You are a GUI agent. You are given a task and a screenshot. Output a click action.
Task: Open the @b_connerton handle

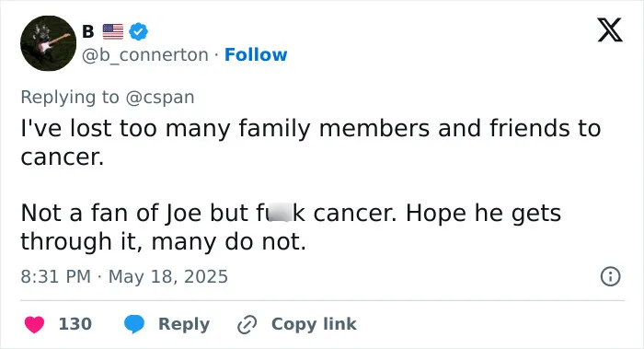[x=145, y=55]
